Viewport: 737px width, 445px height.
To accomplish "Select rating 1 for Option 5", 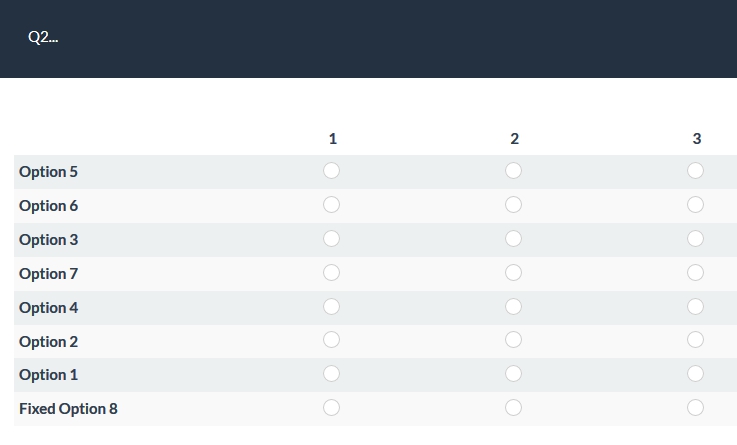I will click(332, 171).
